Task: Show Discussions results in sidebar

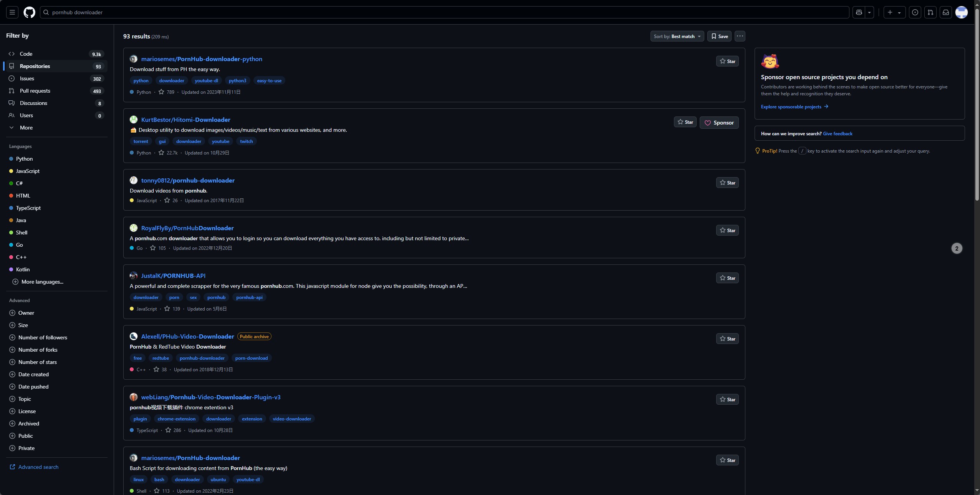Action: coord(57,103)
